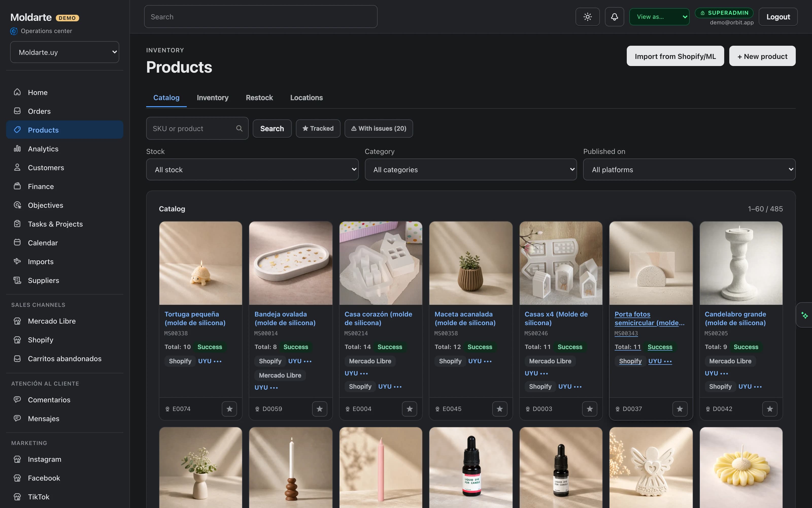The image size is (812, 508).
Task: Click the Instagram store icon
Action: pos(18,459)
